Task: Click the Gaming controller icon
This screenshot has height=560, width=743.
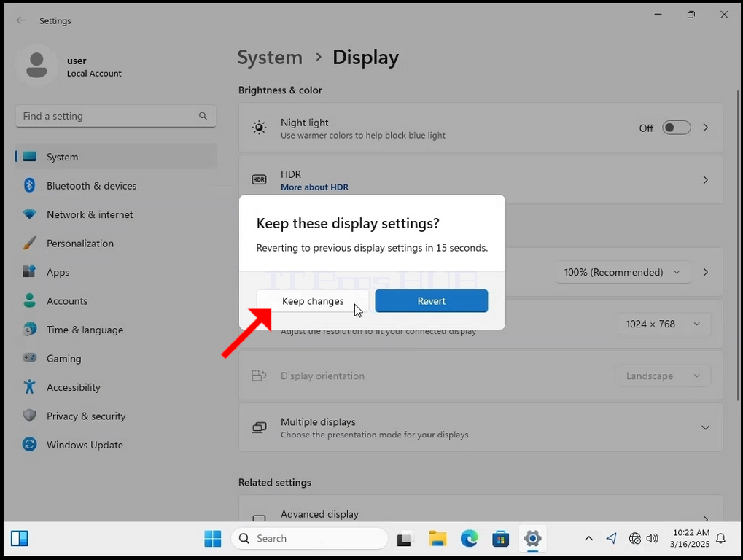Action: coord(29,358)
